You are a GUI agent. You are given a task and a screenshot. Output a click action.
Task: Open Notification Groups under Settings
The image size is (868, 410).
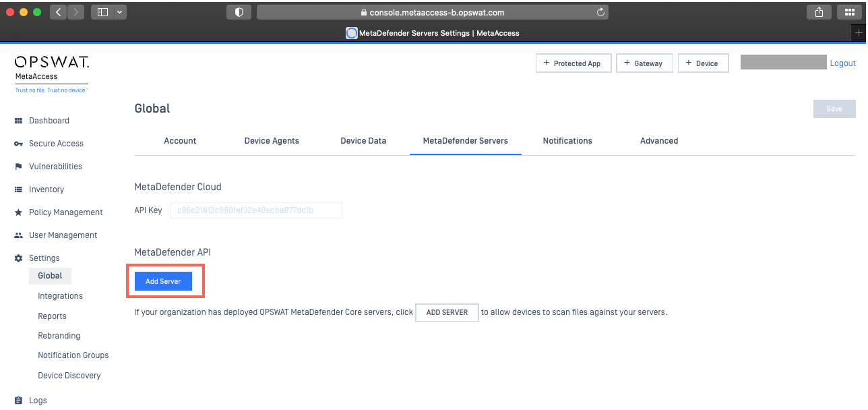[73, 355]
